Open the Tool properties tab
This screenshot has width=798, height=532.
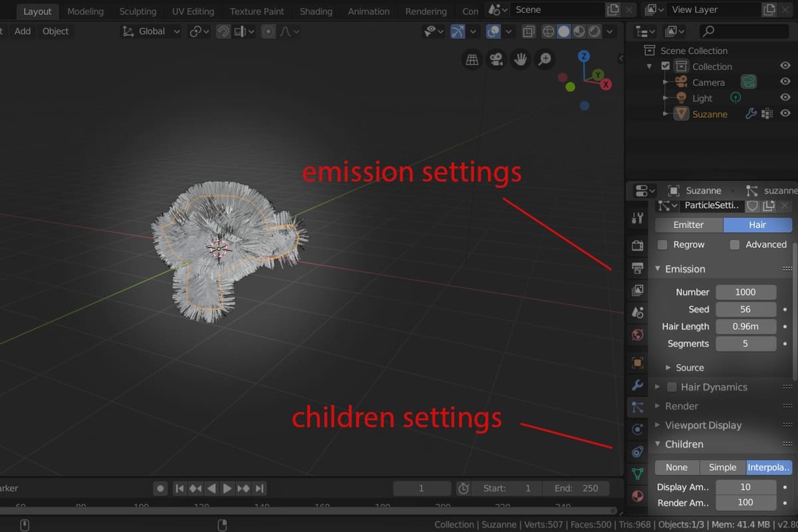coord(637,217)
